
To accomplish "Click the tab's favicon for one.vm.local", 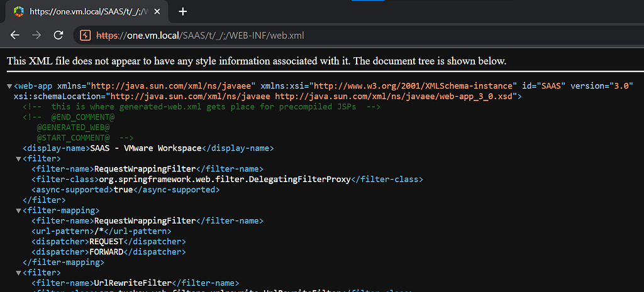I will point(19,11).
